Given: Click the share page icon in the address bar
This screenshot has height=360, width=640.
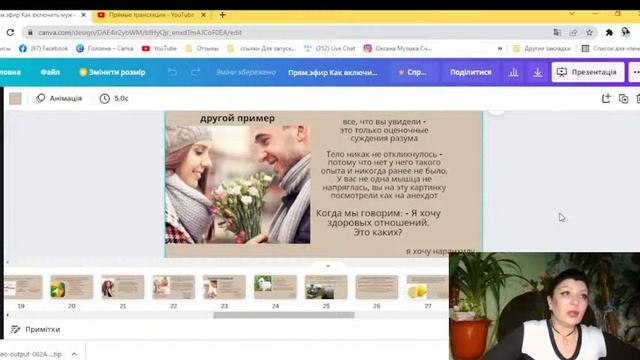Looking at the screenshot, I should point(573,32).
